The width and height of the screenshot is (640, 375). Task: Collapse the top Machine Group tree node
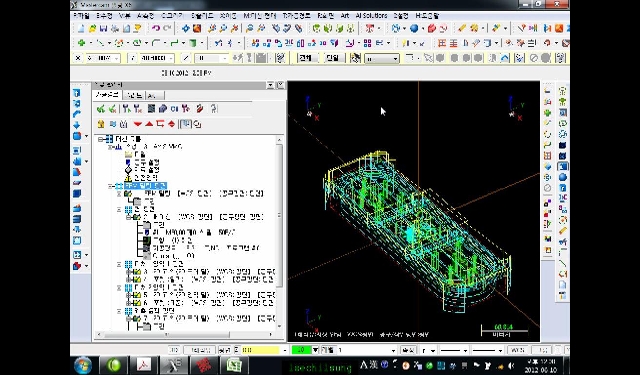pyautogui.click(x=101, y=139)
